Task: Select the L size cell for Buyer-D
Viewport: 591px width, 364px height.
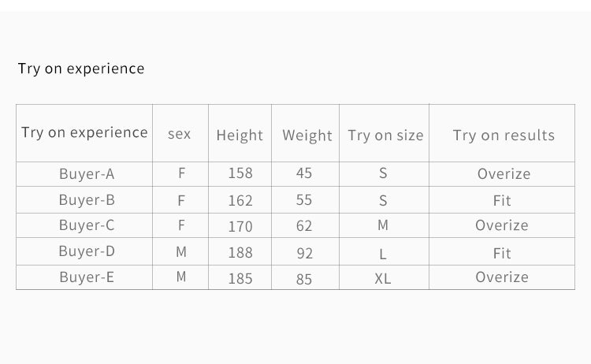Action: pos(383,254)
